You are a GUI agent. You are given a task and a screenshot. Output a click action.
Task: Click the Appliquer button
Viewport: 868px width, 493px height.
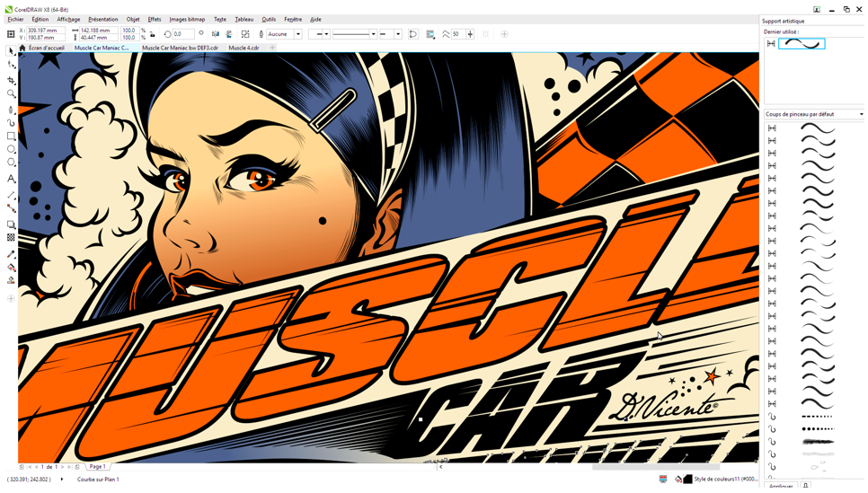click(781, 486)
